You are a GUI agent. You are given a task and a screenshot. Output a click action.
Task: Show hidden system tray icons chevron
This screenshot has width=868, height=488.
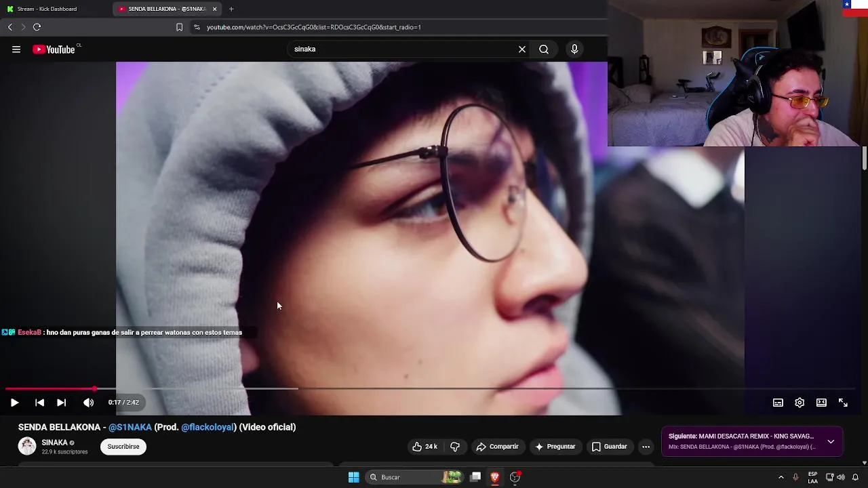point(781,477)
